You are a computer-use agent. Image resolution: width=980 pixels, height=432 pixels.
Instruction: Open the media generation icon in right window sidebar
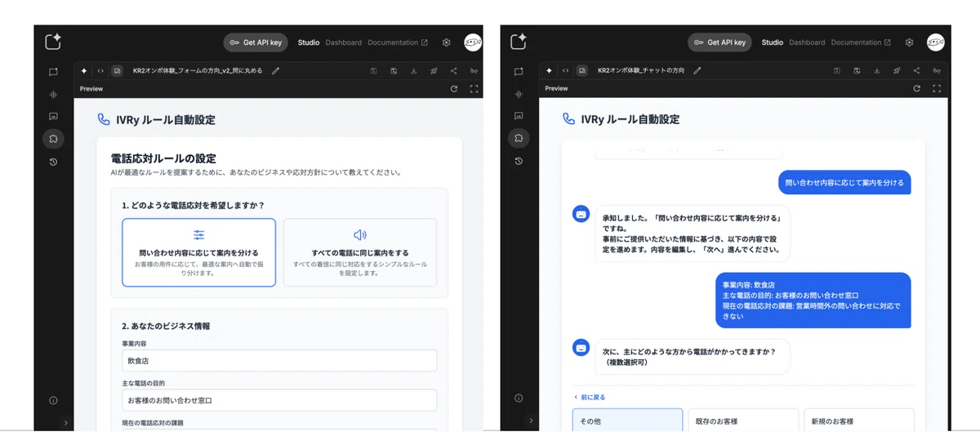(518, 117)
